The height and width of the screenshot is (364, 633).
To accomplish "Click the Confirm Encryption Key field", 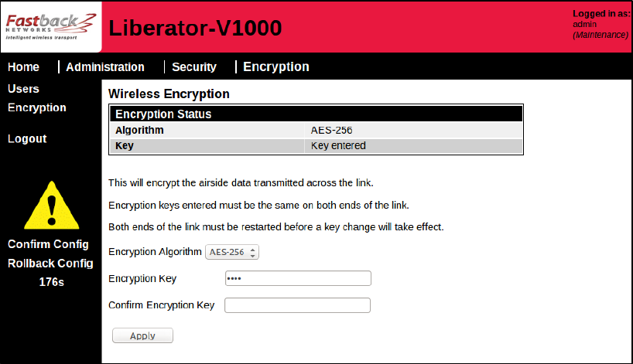I will pos(298,305).
